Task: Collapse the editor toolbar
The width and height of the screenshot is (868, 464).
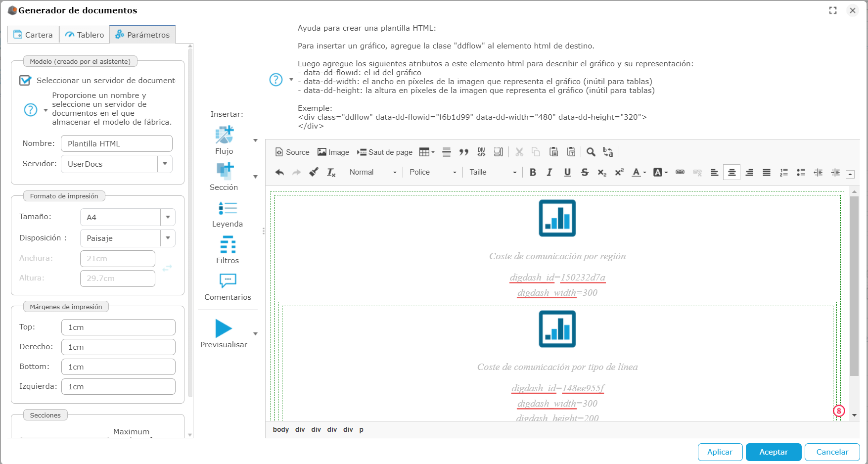Action: coord(850,174)
